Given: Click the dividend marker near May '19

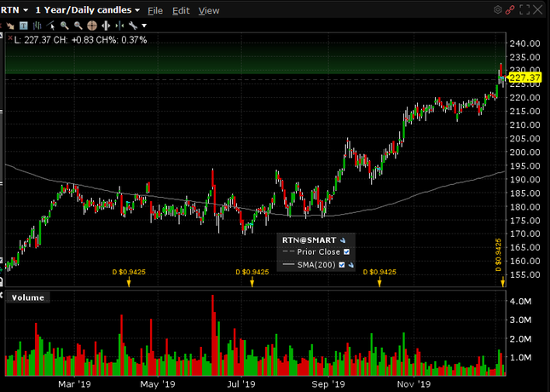Looking at the screenshot, I should [129, 277].
